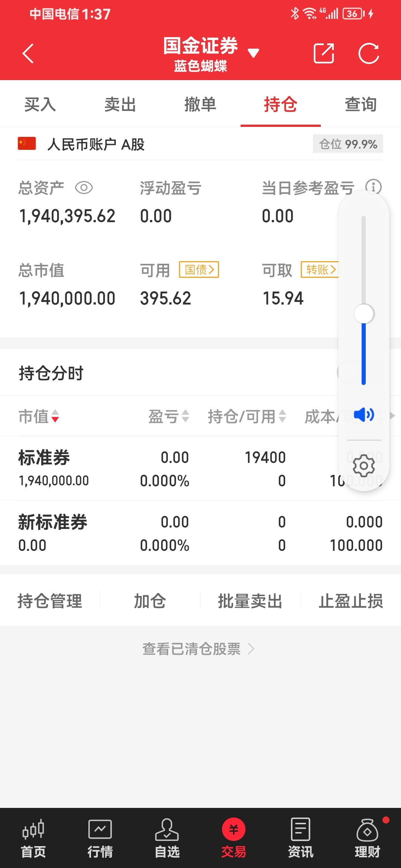Sort holdings by 持仓/可用 column
This screenshot has height=868, width=401.
coord(247,416)
